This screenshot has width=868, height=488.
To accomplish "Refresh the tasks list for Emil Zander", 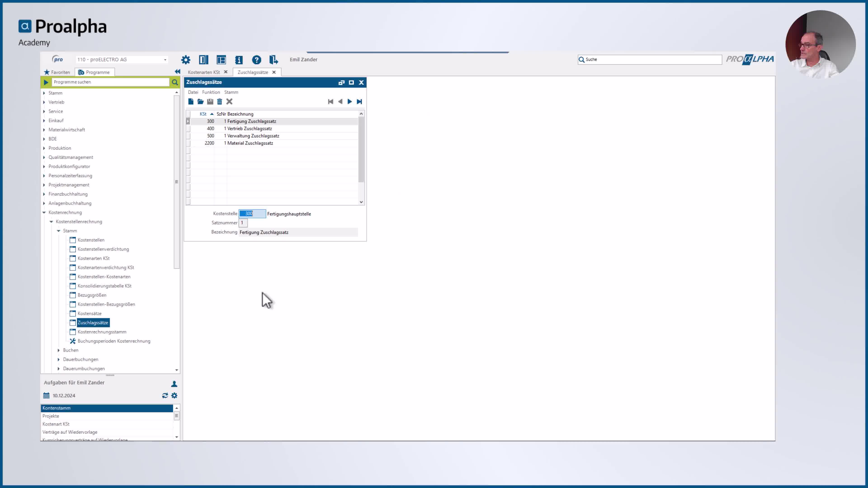I will coord(165,395).
